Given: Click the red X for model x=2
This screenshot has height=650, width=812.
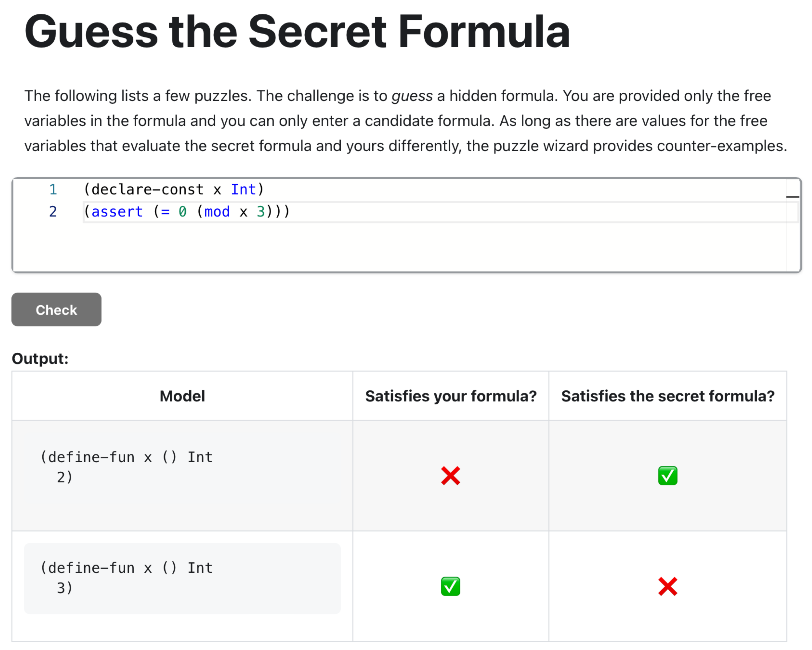Looking at the screenshot, I should (450, 476).
